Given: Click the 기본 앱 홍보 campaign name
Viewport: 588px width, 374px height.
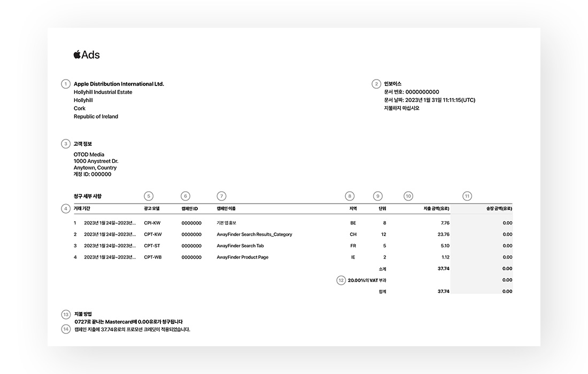Looking at the screenshot, I should coord(226,223).
